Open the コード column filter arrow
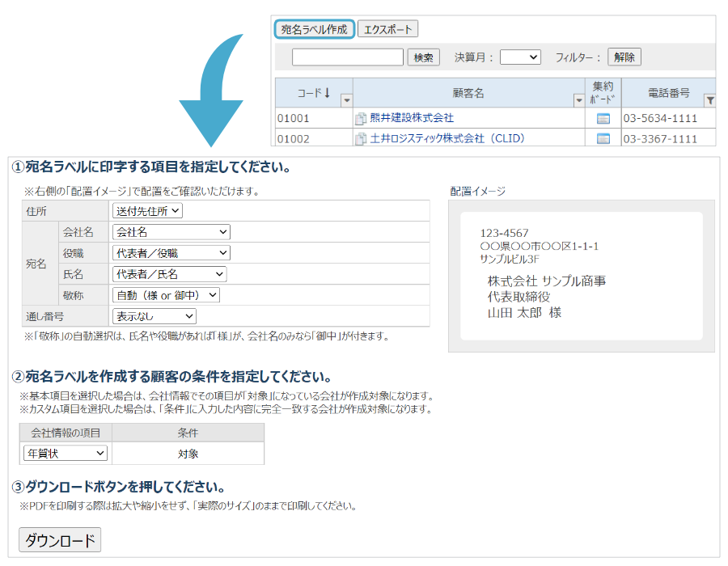 tap(346, 101)
